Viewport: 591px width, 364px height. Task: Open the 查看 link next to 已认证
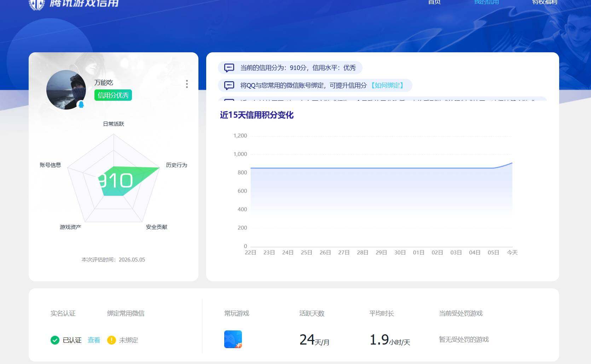(94, 340)
